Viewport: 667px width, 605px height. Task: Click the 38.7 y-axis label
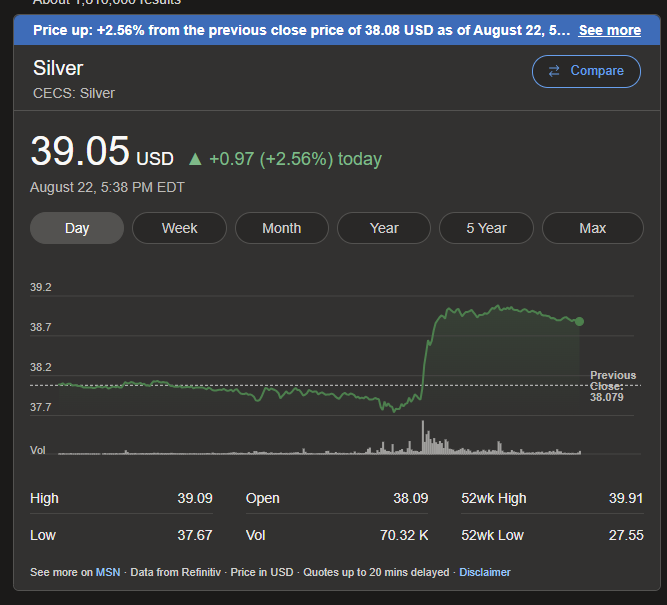[x=40, y=327]
